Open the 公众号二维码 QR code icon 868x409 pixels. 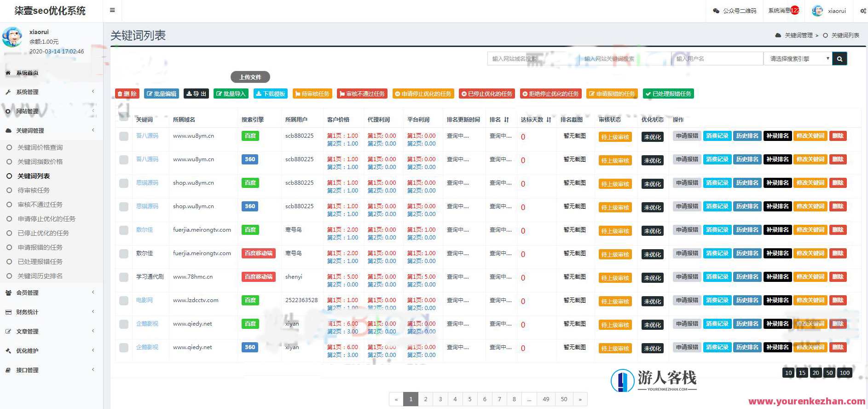[716, 11]
